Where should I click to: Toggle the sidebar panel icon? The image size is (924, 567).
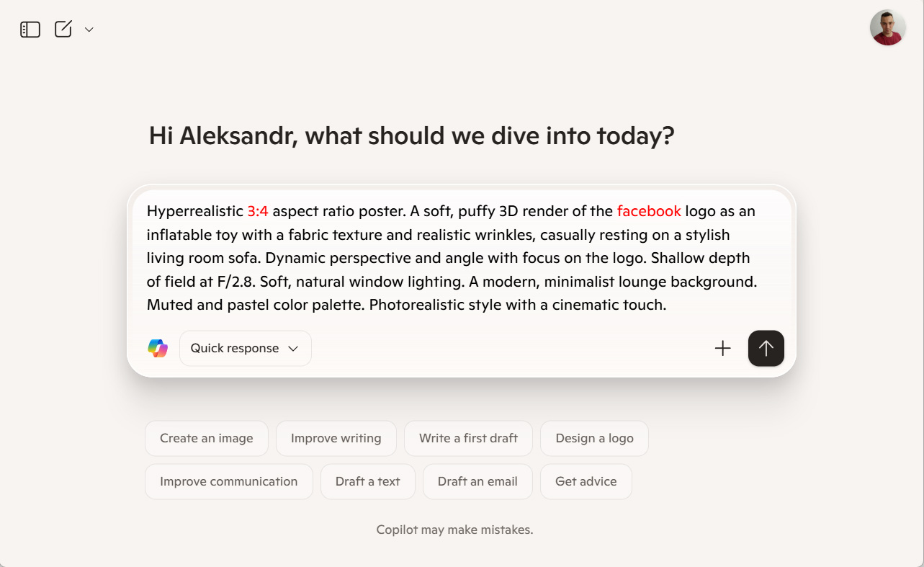point(30,30)
